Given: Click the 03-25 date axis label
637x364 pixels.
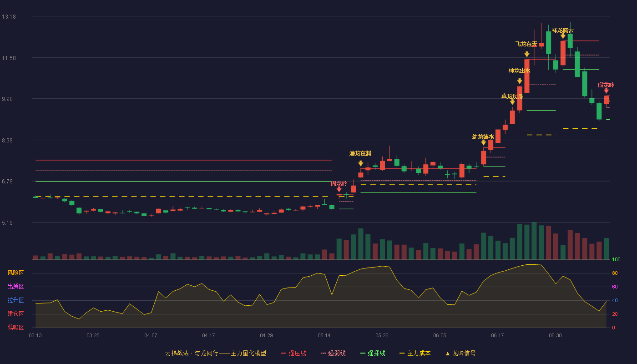Looking at the screenshot, I should pos(93,335).
